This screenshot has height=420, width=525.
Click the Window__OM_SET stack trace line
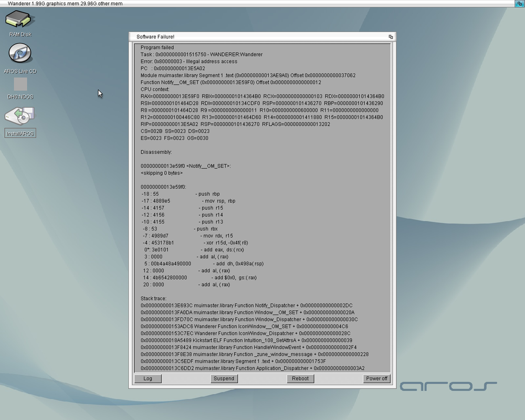(x=247, y=312)
